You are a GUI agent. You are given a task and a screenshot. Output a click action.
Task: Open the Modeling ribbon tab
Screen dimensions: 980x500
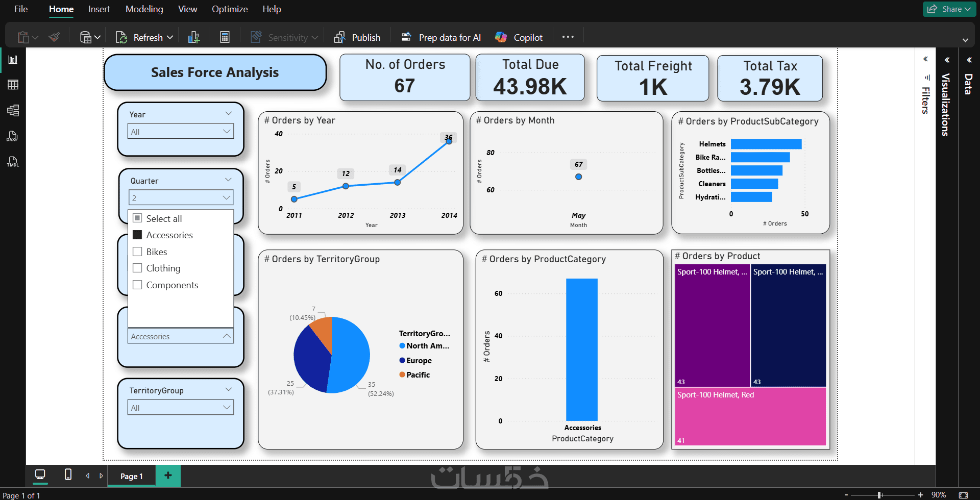144,9
